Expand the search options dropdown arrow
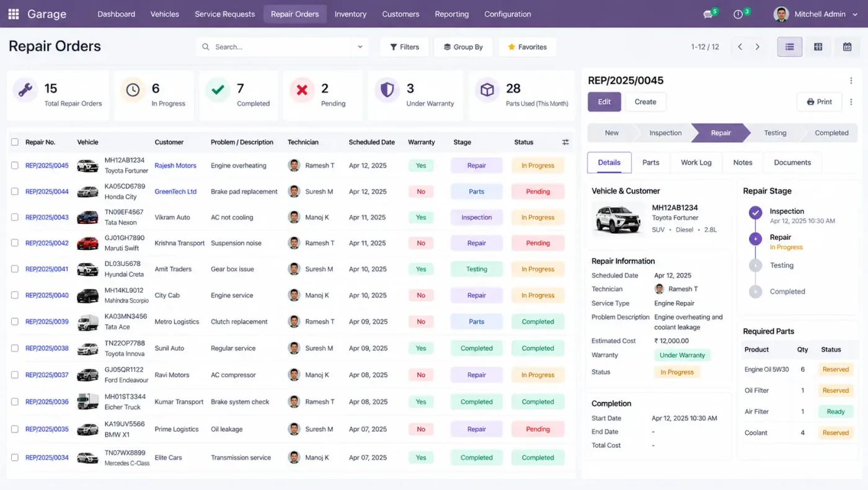This screenshot has width=868, height=490. pyautogui.click(x=360, y=47)
